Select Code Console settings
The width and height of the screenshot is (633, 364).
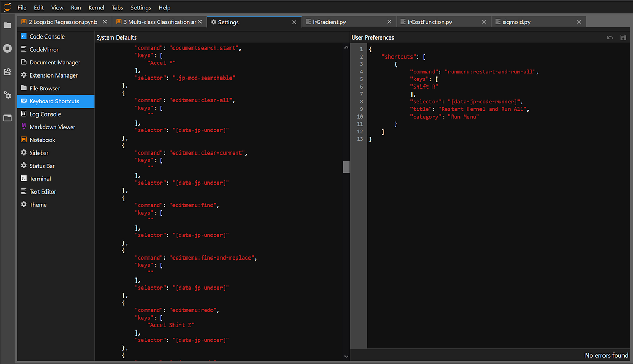pyautogui.click(x=56, y=36)
